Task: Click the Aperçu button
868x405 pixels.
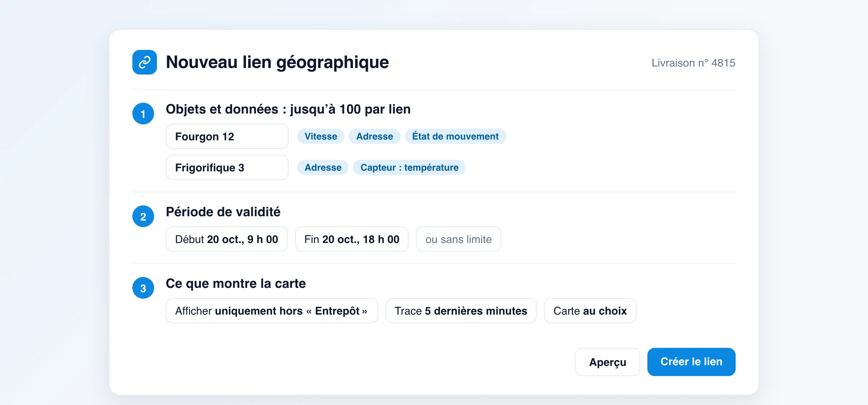Action: pyautogui.click(x=608, y=362)
